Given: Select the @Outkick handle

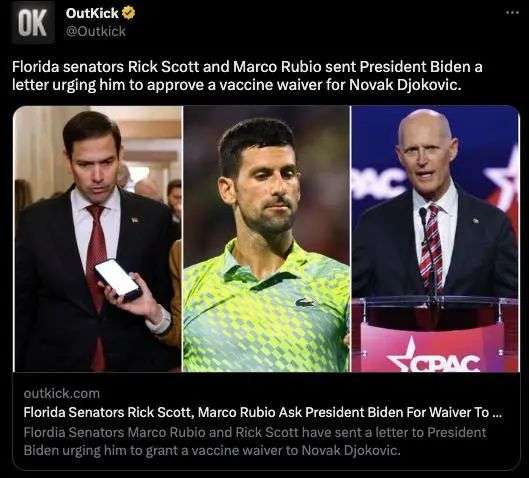Looking at the screenshot, I should pyautogui.click(x=95, y=31).
